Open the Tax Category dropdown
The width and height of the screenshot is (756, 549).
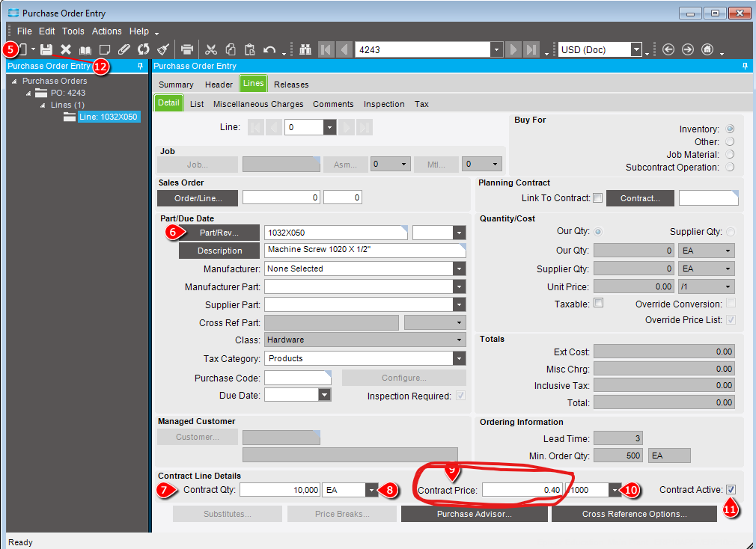click(x=458, y=359)
